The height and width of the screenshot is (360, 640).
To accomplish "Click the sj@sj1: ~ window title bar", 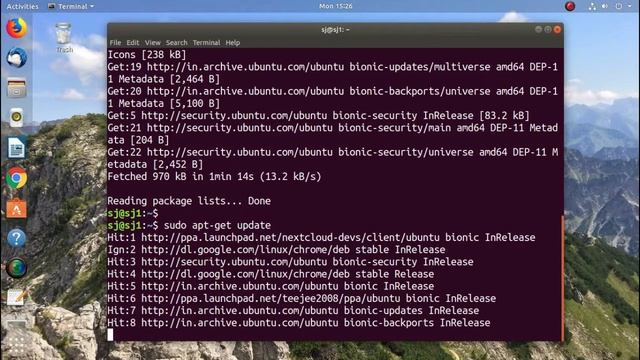I will 335,29.
